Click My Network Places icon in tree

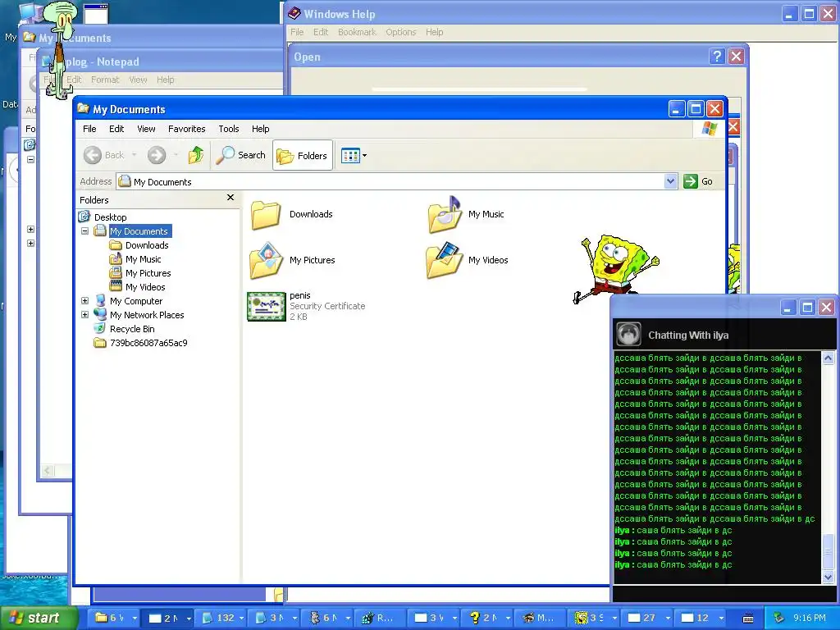[x=100, y=314]
